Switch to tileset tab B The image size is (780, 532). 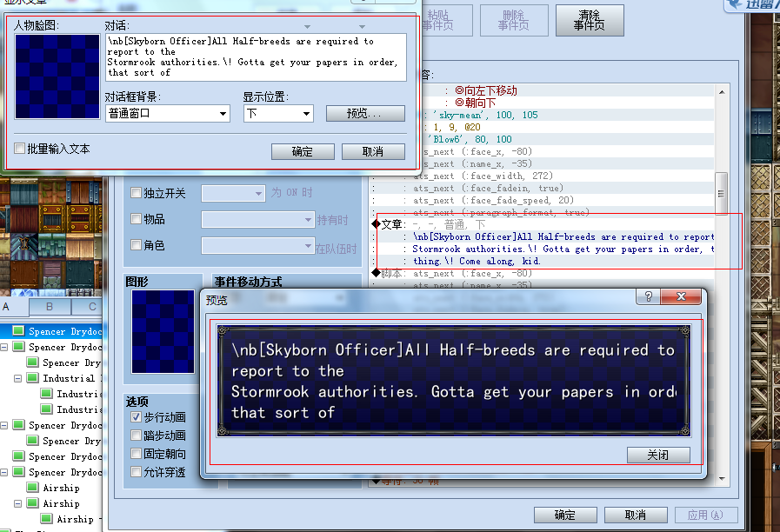[50, 307]
